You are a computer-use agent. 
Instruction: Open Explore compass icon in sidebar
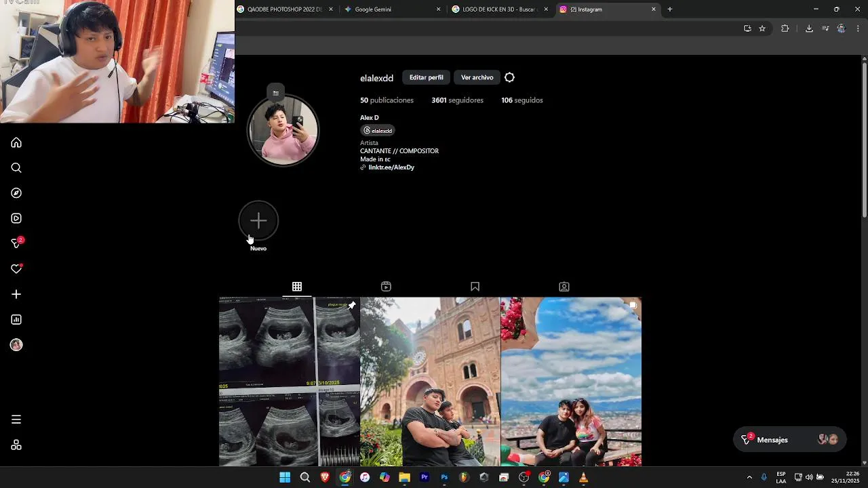(16, 193)
